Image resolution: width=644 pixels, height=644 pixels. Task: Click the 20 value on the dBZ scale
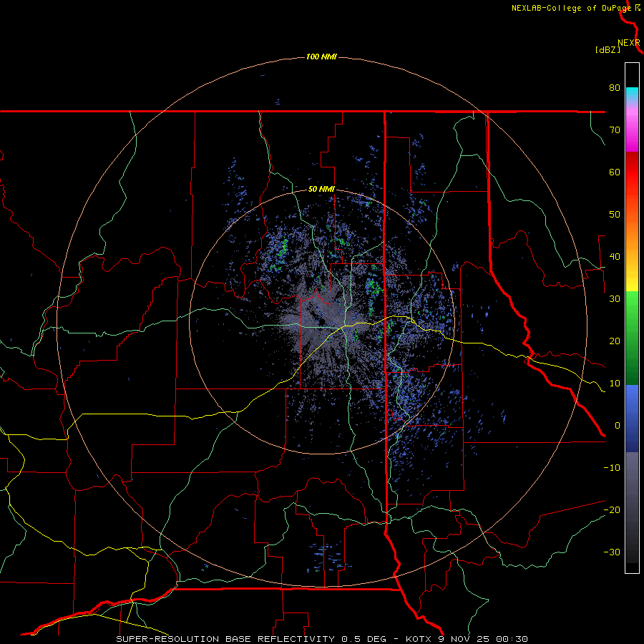tap(615, 341)
